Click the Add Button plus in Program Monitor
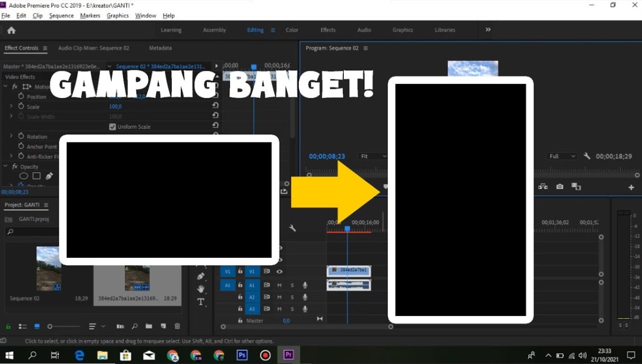 click(631, 187)
